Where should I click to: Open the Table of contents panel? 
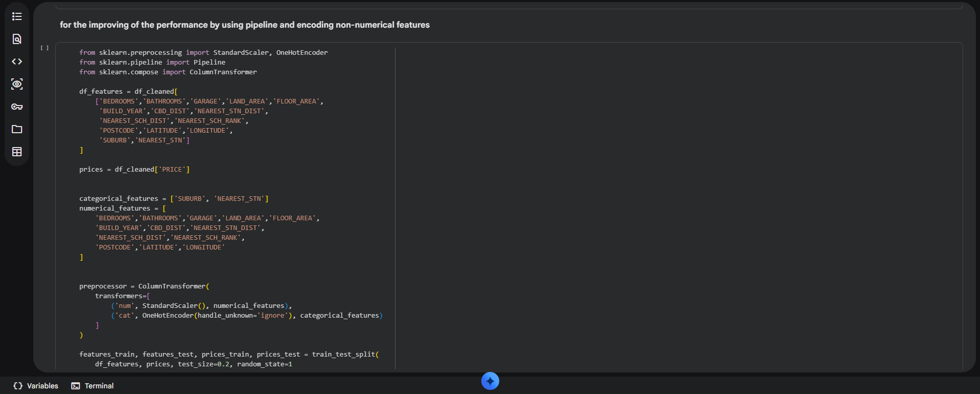click(17, 16)
